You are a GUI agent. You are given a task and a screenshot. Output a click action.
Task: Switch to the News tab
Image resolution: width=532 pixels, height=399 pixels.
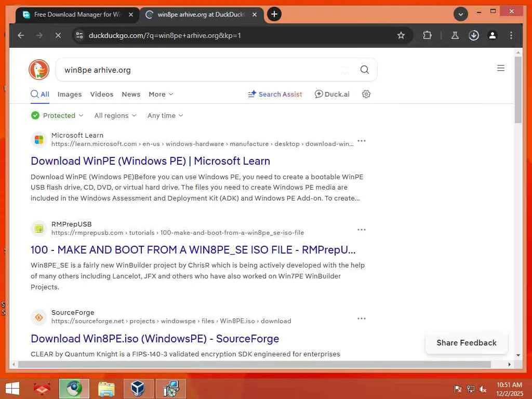click(x=131, y=94)
